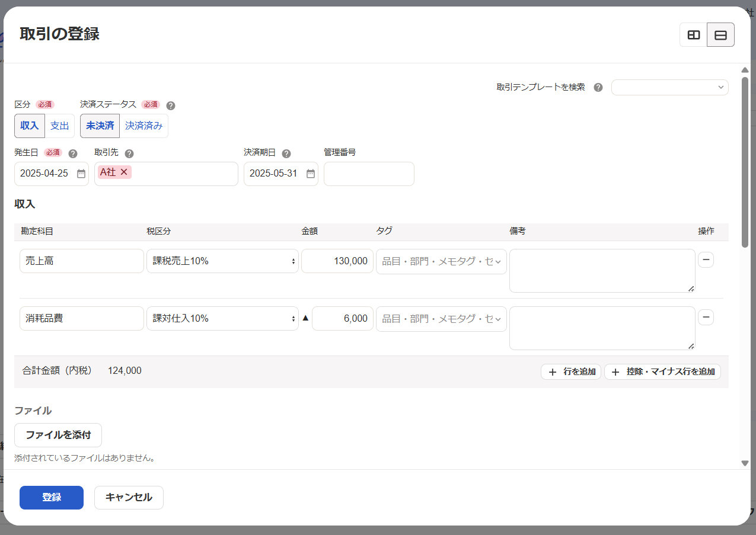
Task: Focus the 管理番号 input field
Action: coord(369,174)
